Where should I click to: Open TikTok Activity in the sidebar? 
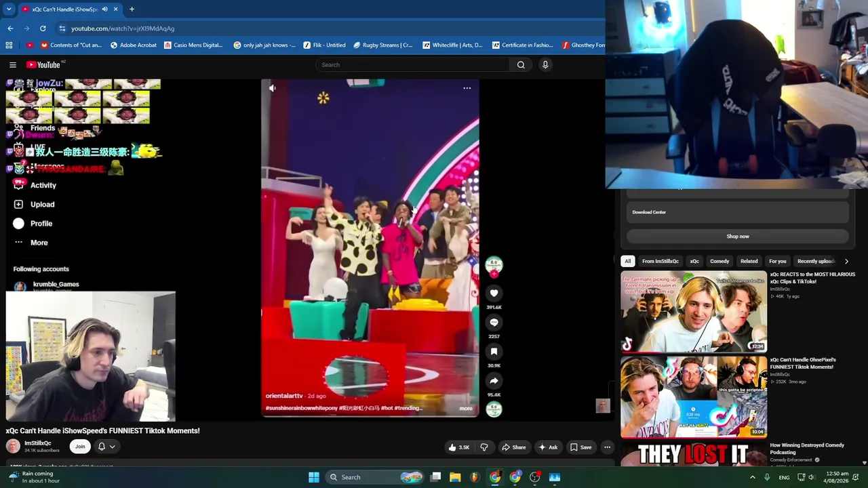[x=35, y=185]
